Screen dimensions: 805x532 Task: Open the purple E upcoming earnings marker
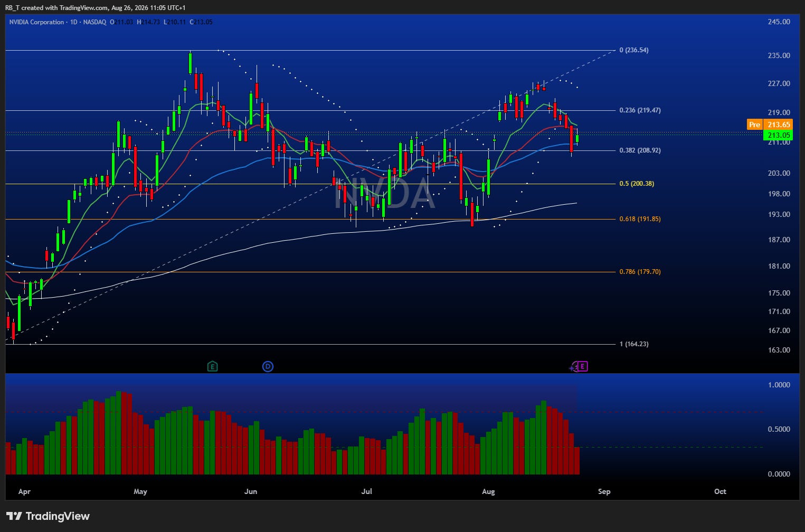coord(582,366)
